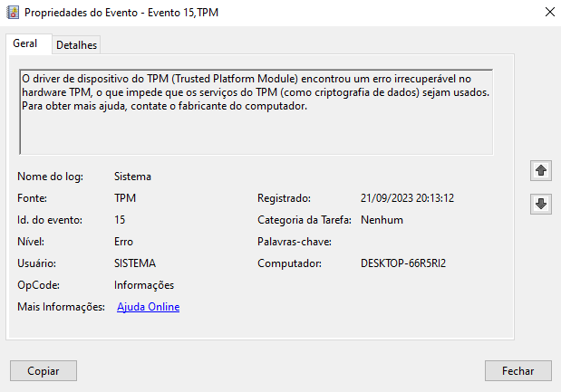This screenshot has height=392, width=561.
Task: Open the Ajuda Online link
Action: pyautogui.click(x=148, y=307)
